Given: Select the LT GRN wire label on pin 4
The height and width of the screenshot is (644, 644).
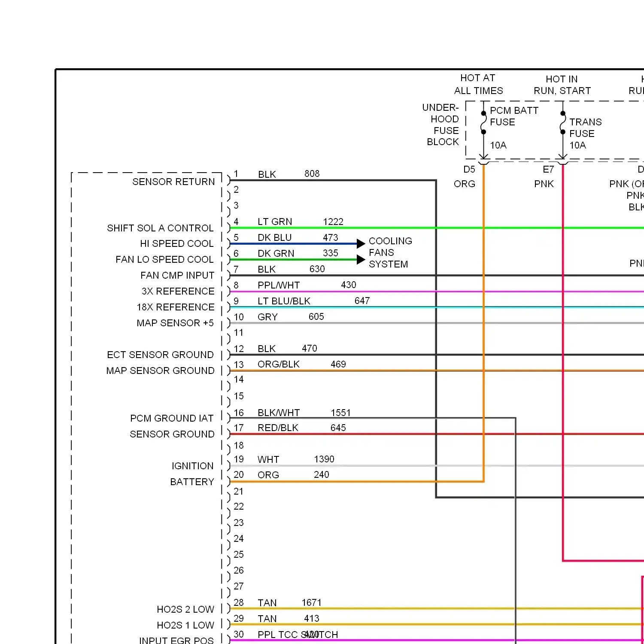Looking at the screenshot, I should tap(275, 222).
